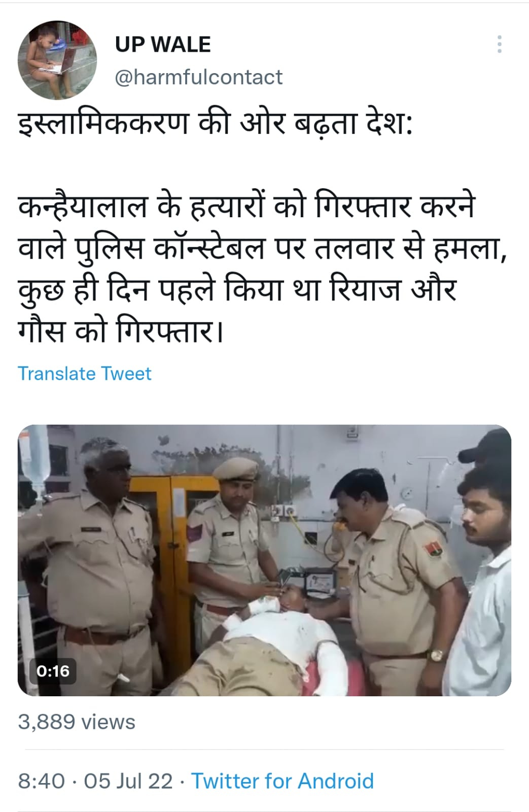529x812 pixels.
Task: Click the tweet line ending गौस को गिरफ्तार
Action: click(121, 332)
